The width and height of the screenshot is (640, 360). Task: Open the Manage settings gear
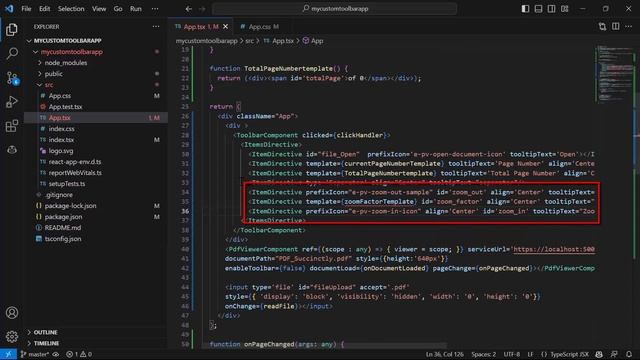coord(12,336)
